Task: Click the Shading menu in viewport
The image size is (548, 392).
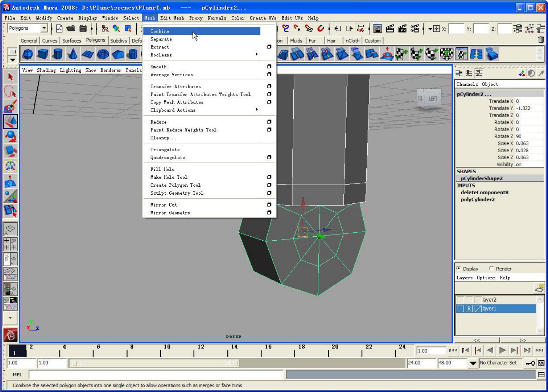Action: tap(46, 70)
